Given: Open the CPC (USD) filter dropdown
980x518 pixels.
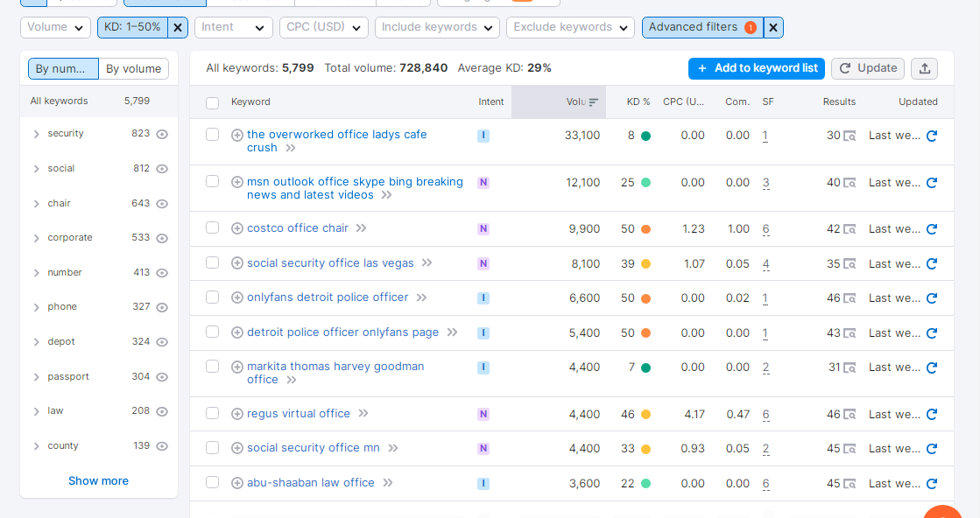Looking at the screenshot, I should point(324,27).
